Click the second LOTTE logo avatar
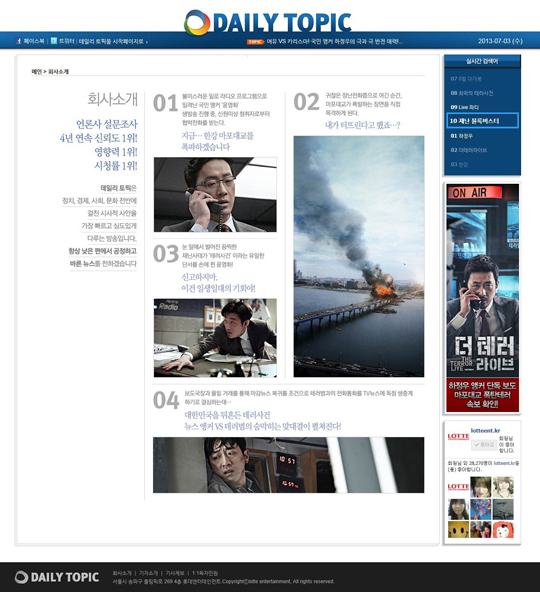Screen dimensions: 540x592 (458, 487)
